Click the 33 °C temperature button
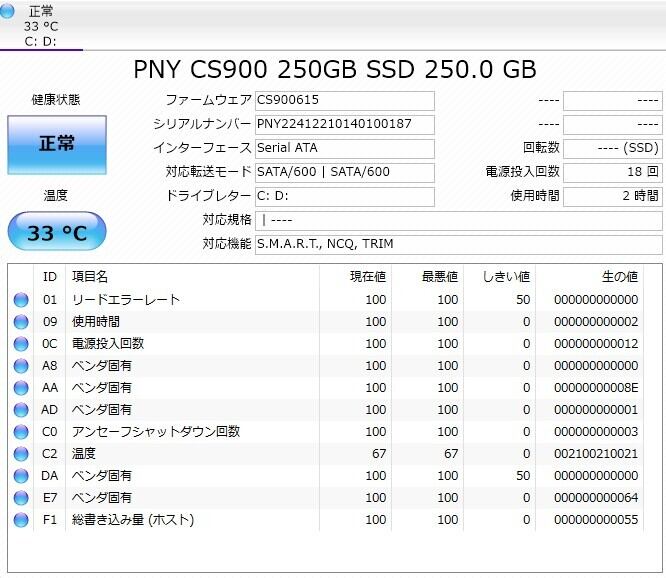 [57, 232]
